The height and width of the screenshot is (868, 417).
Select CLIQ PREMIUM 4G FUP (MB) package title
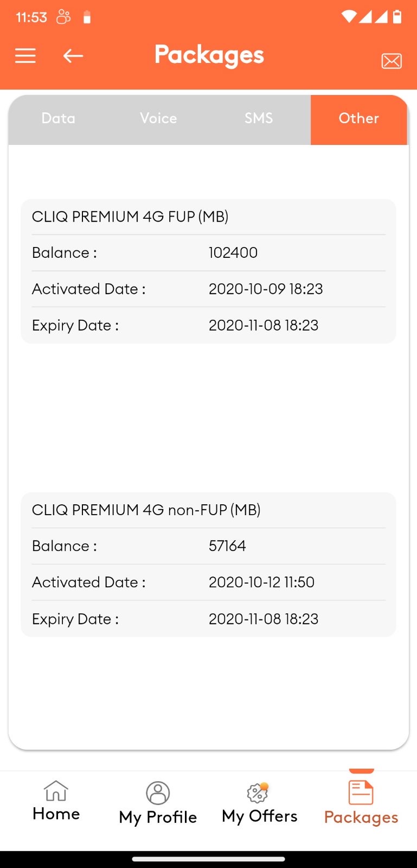point(130,217)
